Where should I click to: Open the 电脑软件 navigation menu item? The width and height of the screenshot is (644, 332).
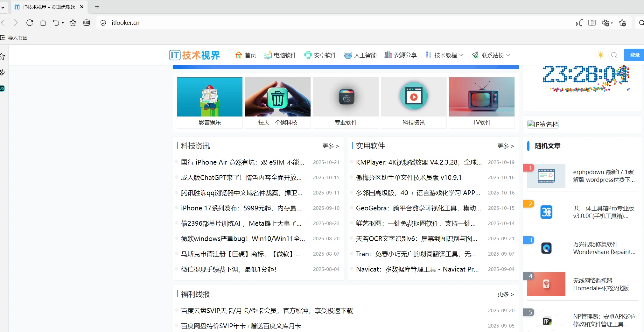(280, 55)
